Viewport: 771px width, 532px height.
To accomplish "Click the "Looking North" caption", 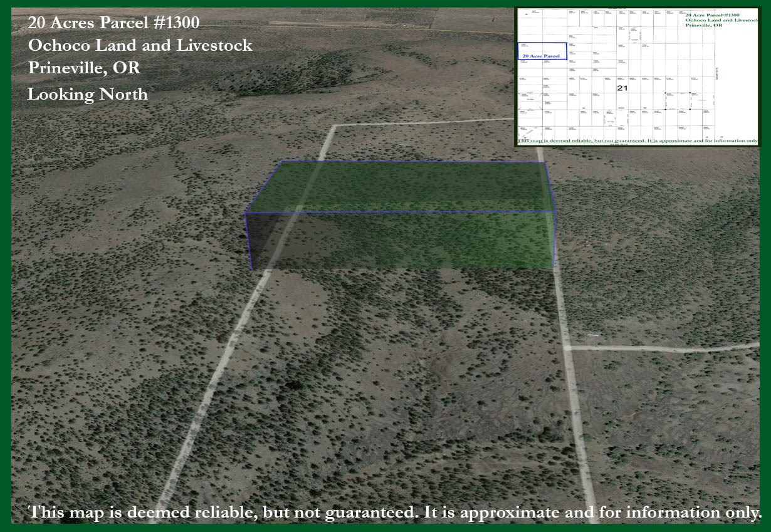I will pos(88,95).
